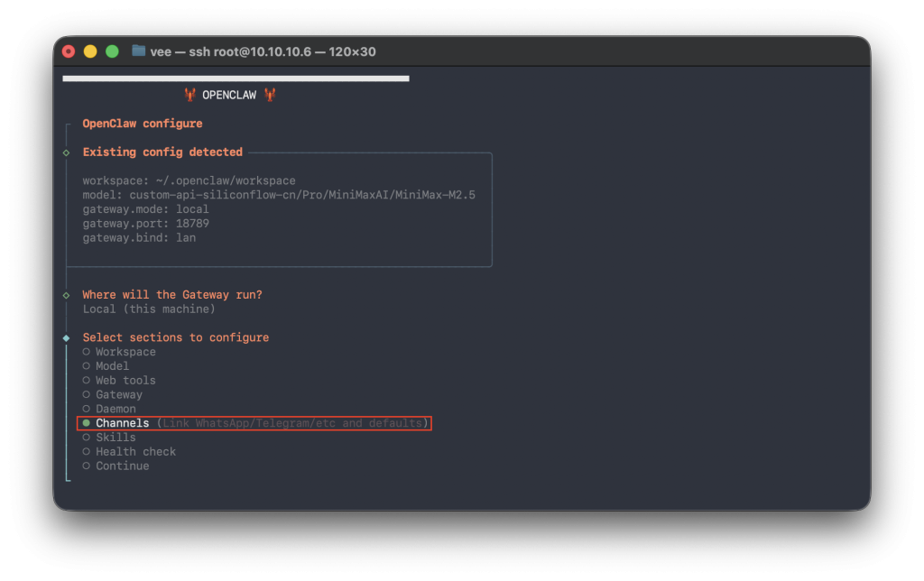Pick the highlighted Channels option
The width and height of the screenshot is (924, 581).
[122, 423]
